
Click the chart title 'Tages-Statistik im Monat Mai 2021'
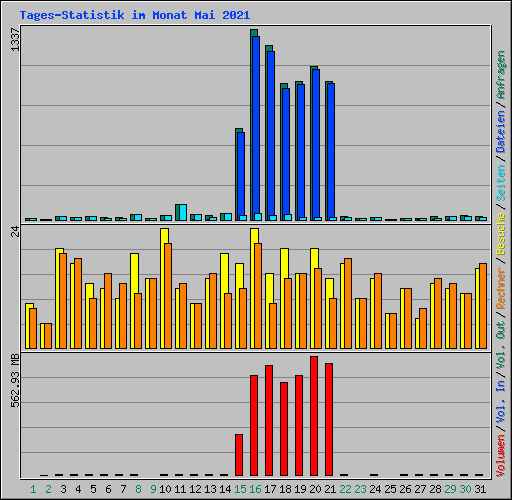coord(135,15)
